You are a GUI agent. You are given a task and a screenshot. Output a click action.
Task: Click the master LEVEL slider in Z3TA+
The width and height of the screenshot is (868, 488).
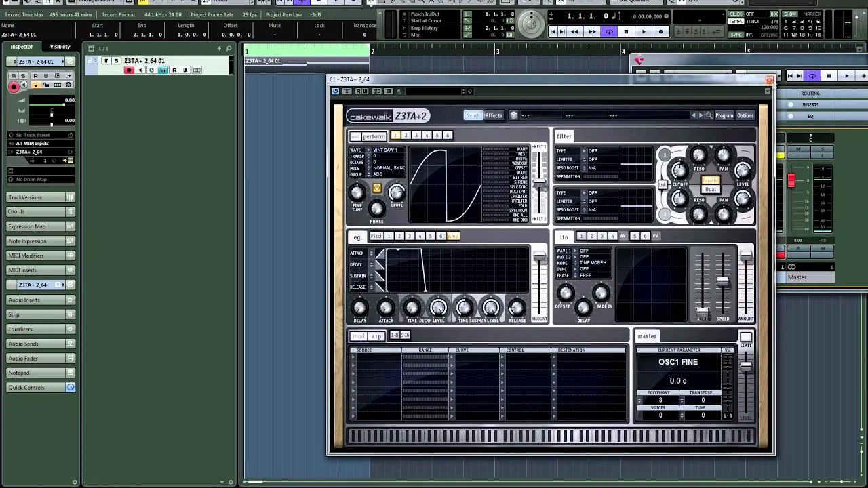745,367
